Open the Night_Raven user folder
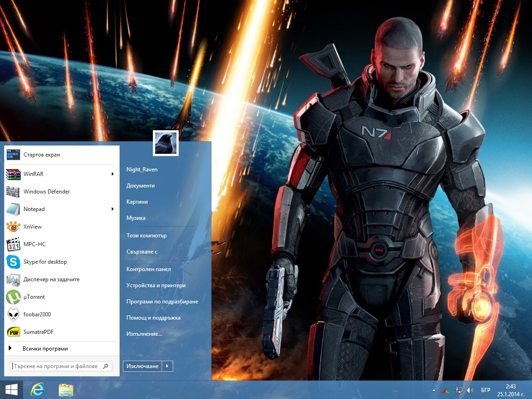The image size is (532, 399). pos(142,169)
